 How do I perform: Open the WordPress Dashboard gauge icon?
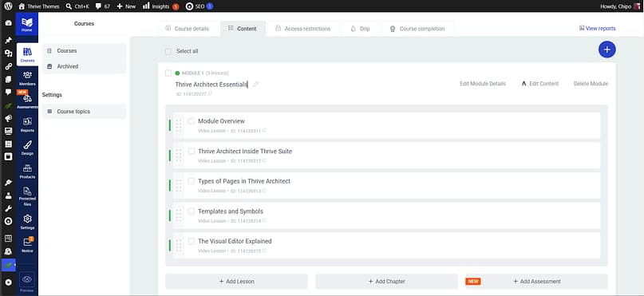8,23
